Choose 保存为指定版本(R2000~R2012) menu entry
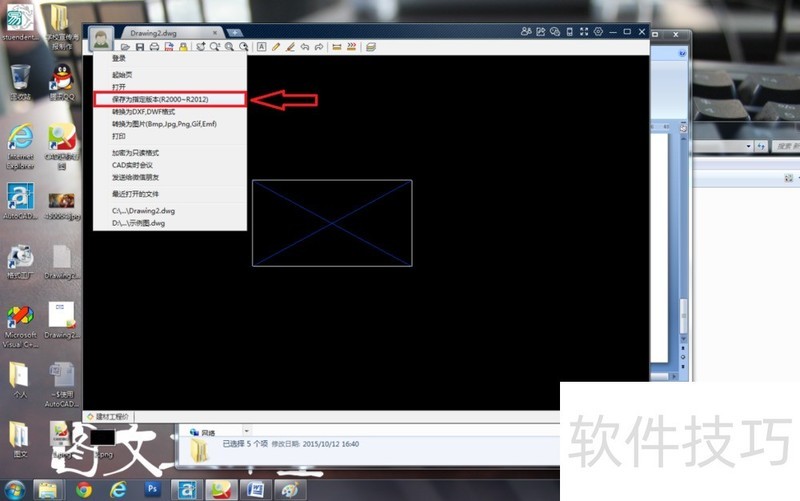 (x=170, y=99)
